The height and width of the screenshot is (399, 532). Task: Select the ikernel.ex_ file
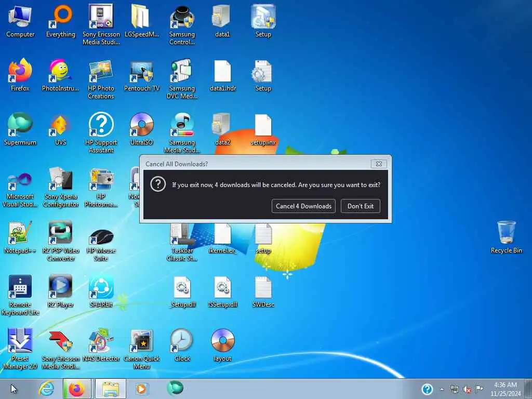[222, 239]
